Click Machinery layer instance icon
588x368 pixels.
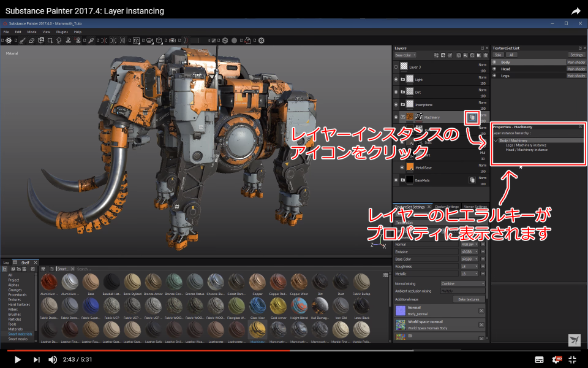[472, 118]
